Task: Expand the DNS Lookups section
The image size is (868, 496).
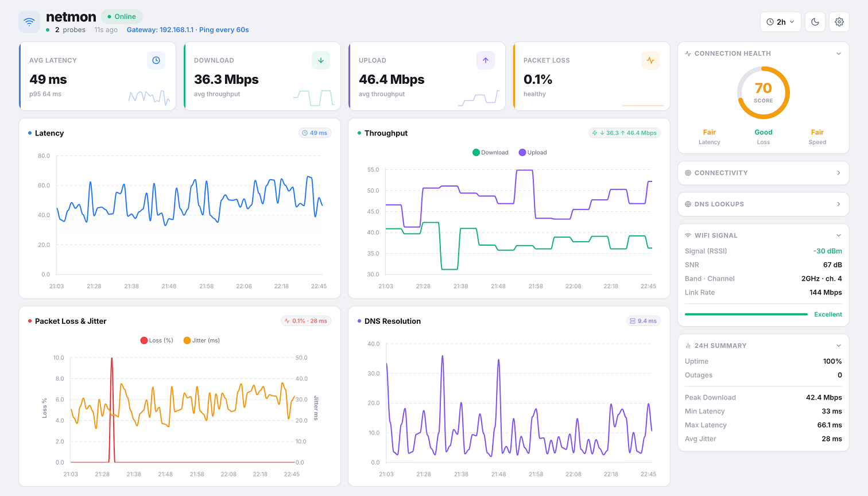Action: point(764,204)
